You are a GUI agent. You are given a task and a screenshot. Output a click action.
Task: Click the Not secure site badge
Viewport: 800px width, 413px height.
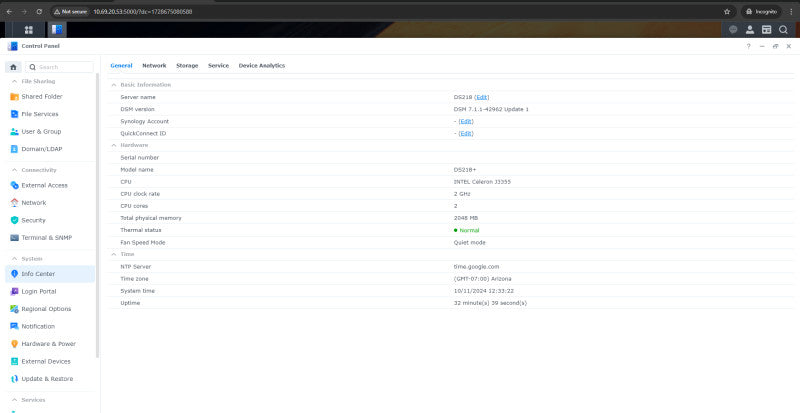71,11
